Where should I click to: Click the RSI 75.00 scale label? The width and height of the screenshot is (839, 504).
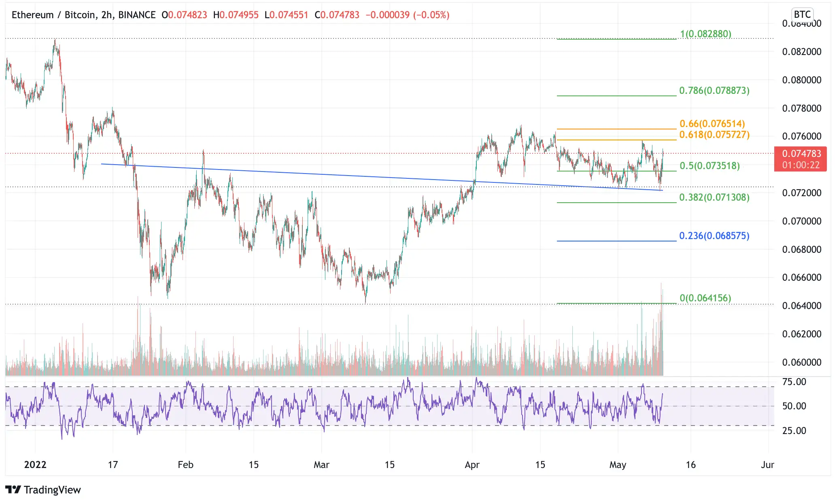coord(794,382)
